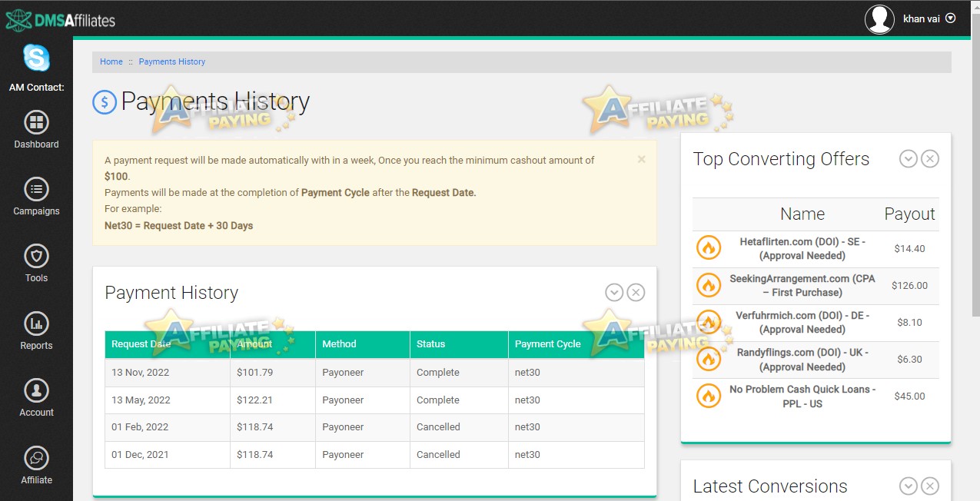Click the Name column header in offers
Screen dimensions: 980x501
[802, 214]
